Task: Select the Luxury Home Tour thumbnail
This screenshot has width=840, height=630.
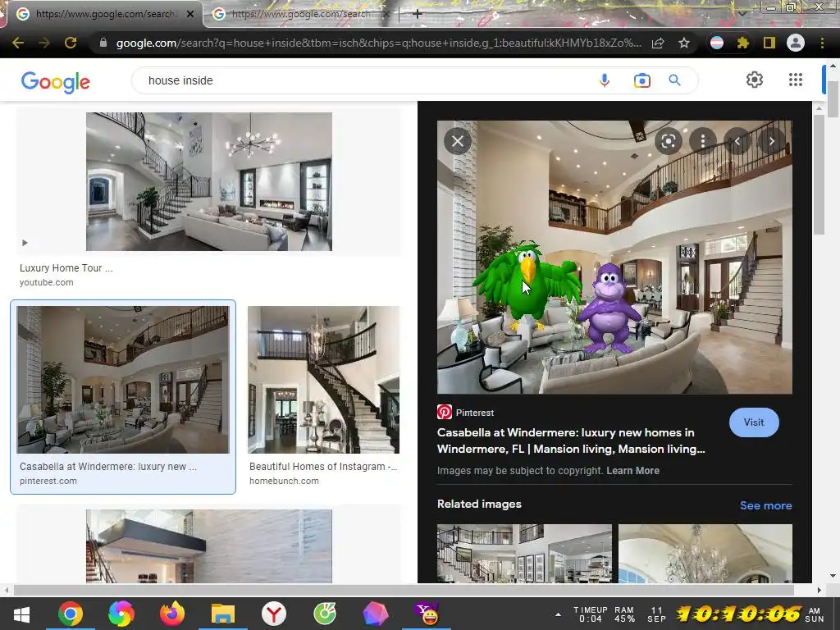Action: (209, 181)
